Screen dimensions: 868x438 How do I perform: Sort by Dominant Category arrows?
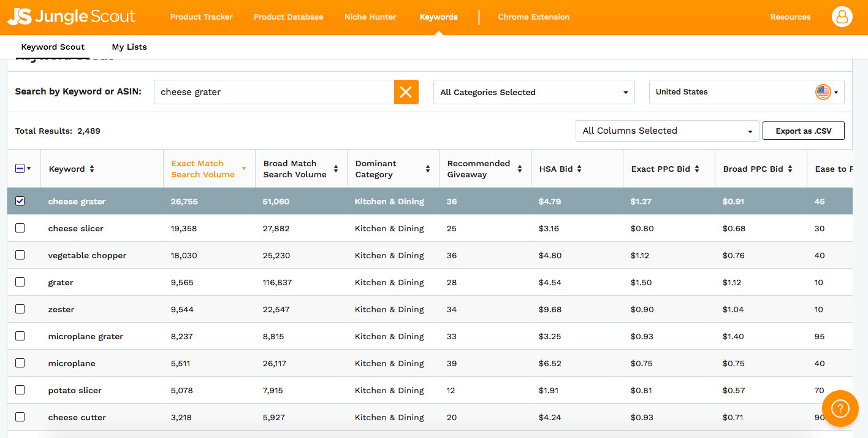point(428,169)
